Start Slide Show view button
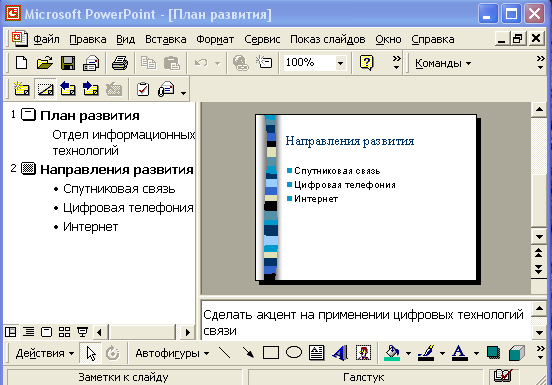 tap(82, 332)
